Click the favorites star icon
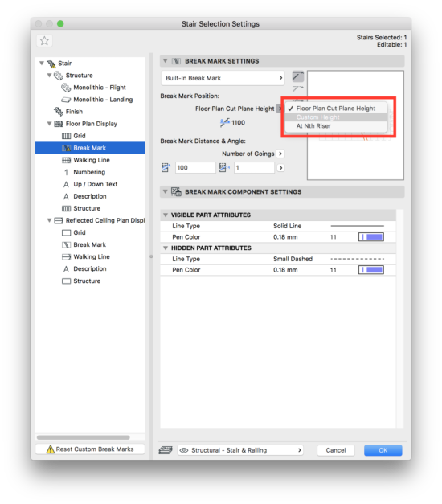 (x=44, y=41)
